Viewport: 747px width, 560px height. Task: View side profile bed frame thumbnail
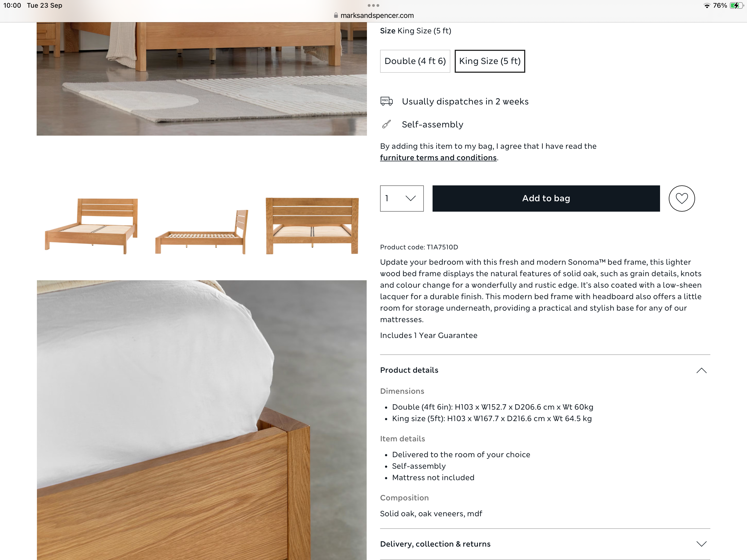point(202,232)
